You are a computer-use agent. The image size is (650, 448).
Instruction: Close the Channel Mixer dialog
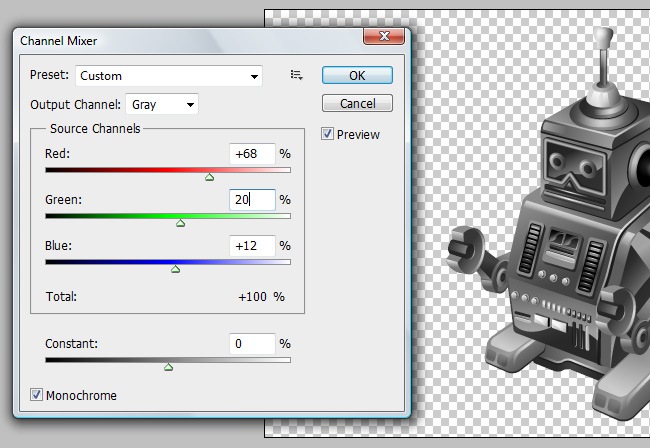[382, 39]
